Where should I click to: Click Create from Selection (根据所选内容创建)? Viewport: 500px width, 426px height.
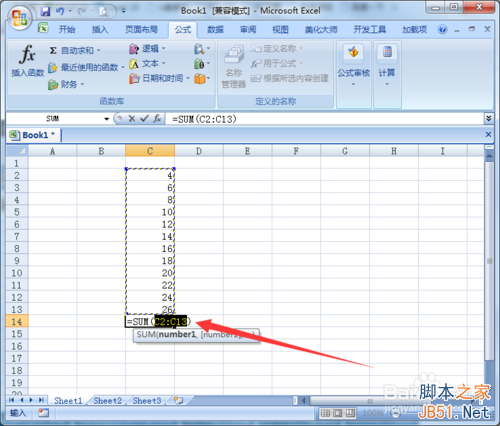pyautogui.click(x=290, y=78)
